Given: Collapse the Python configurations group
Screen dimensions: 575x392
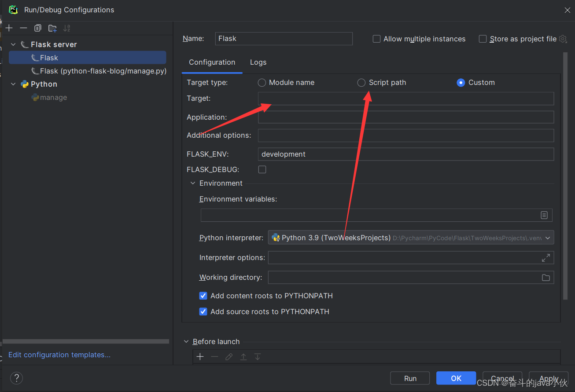Looking at the screenshot, I should pos(13,84).
